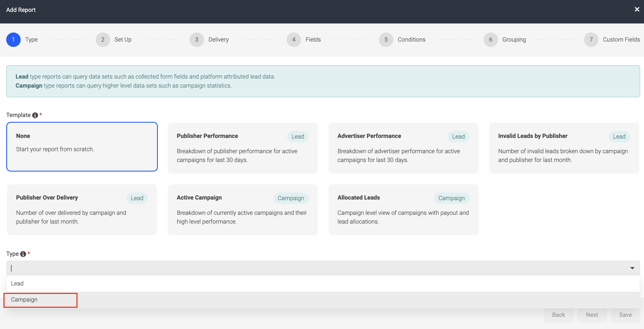Click the Next button
644x329 pixels.
click(592, 315)
